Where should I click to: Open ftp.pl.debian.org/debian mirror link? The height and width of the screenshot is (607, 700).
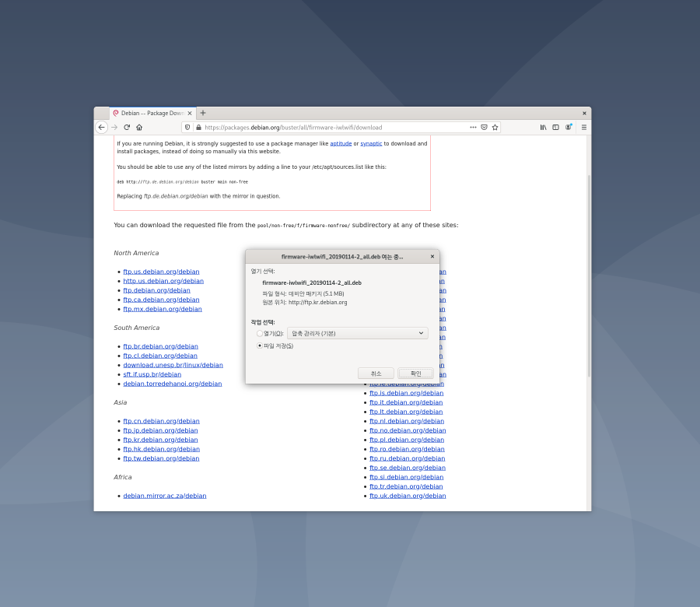coord(407,440)
